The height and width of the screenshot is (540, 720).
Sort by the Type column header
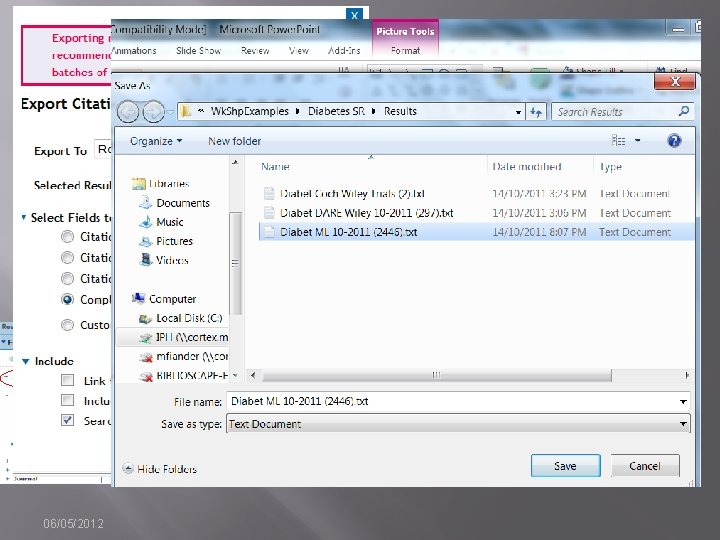(x=611, y=166)
